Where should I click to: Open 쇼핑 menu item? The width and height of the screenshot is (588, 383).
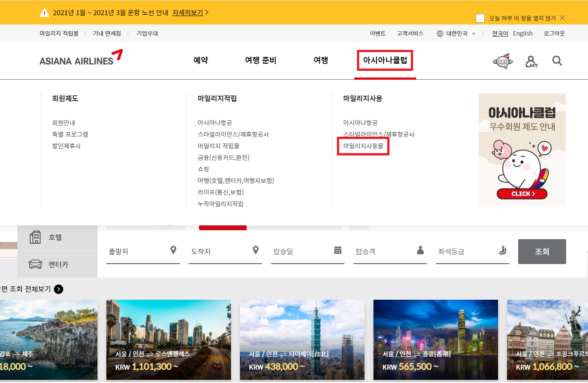pos(203,169)
